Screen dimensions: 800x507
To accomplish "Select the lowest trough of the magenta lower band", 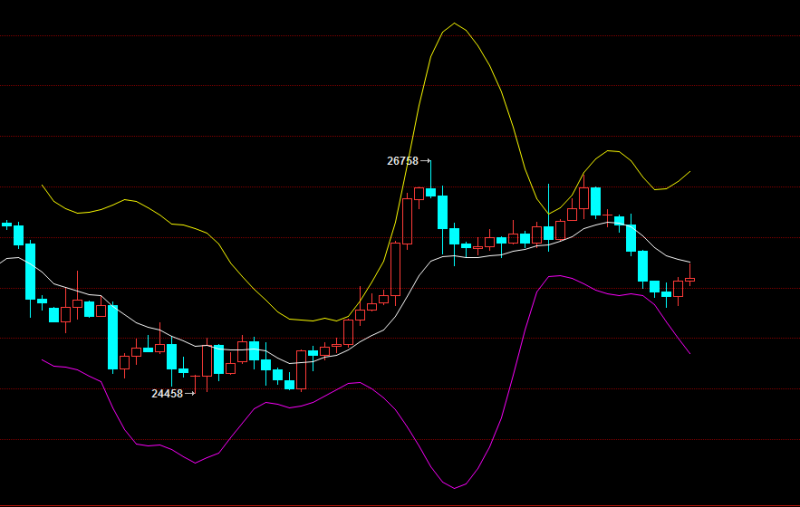I will click(455, 488).
